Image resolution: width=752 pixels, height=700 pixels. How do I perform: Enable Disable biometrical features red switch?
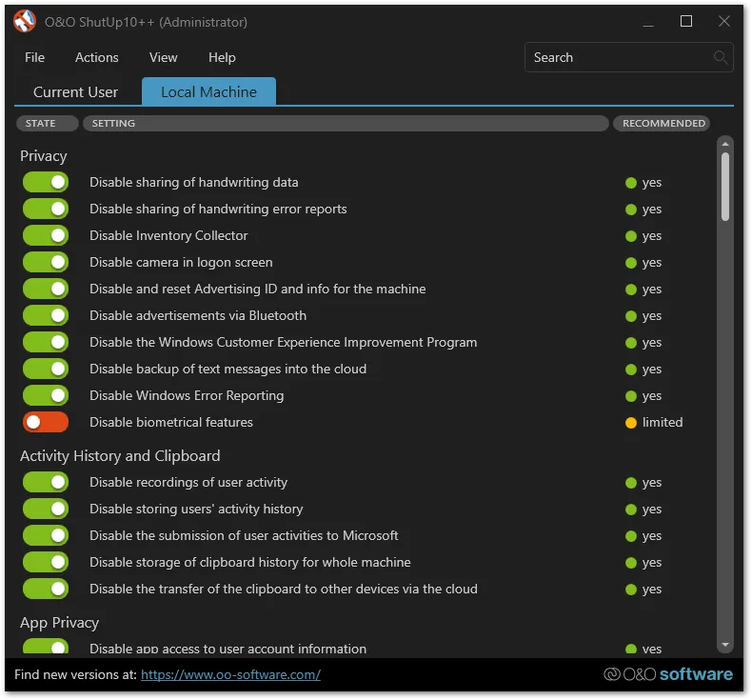[x=46, y=422]
